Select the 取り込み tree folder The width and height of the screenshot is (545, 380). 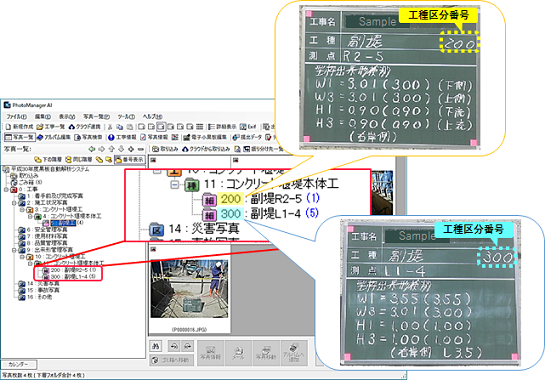pyautogui.click(x=24, y=176)
